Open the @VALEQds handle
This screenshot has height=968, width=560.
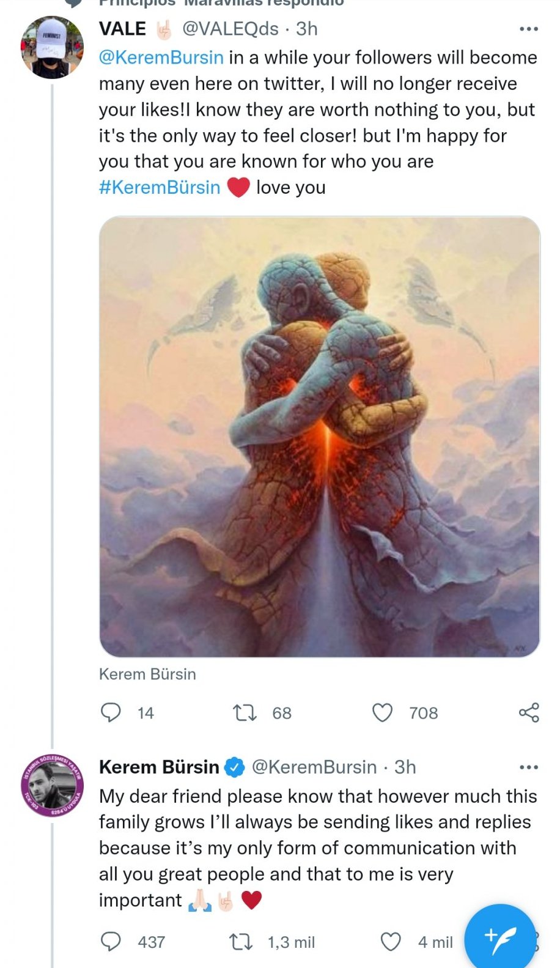(230, 29)
